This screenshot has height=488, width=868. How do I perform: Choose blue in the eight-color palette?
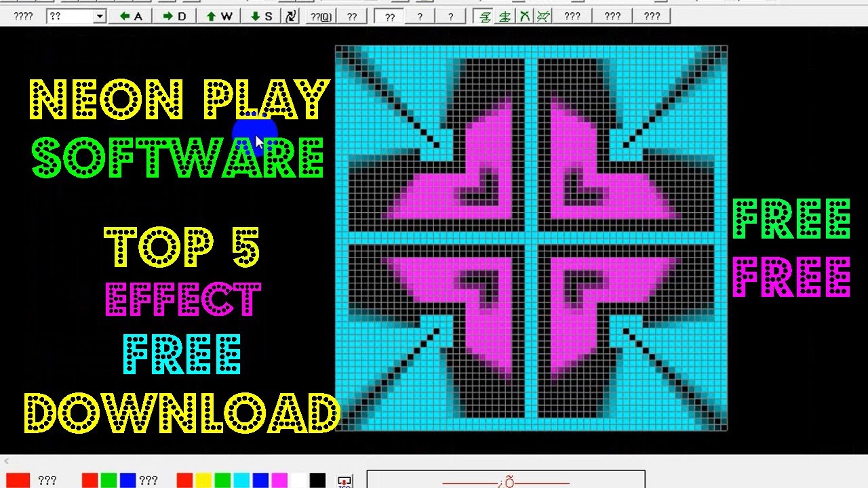260,481
